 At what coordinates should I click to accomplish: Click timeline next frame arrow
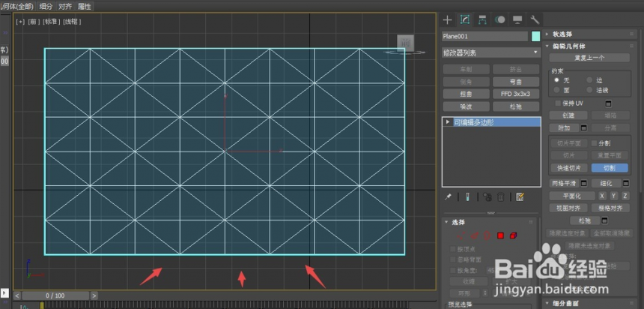[94, 295]
